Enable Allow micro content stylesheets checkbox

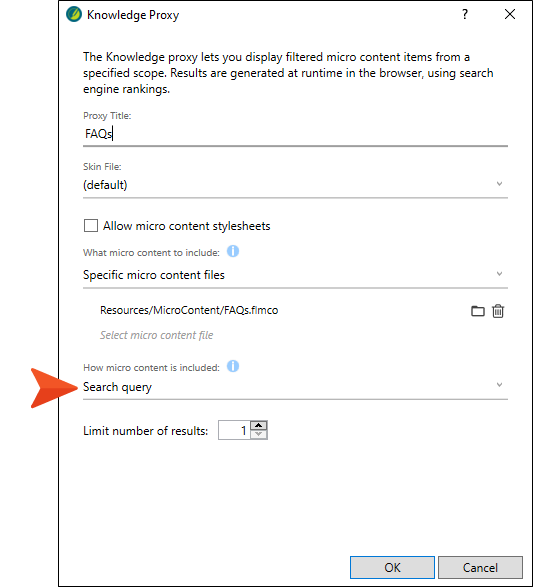(x=91, y=226)
